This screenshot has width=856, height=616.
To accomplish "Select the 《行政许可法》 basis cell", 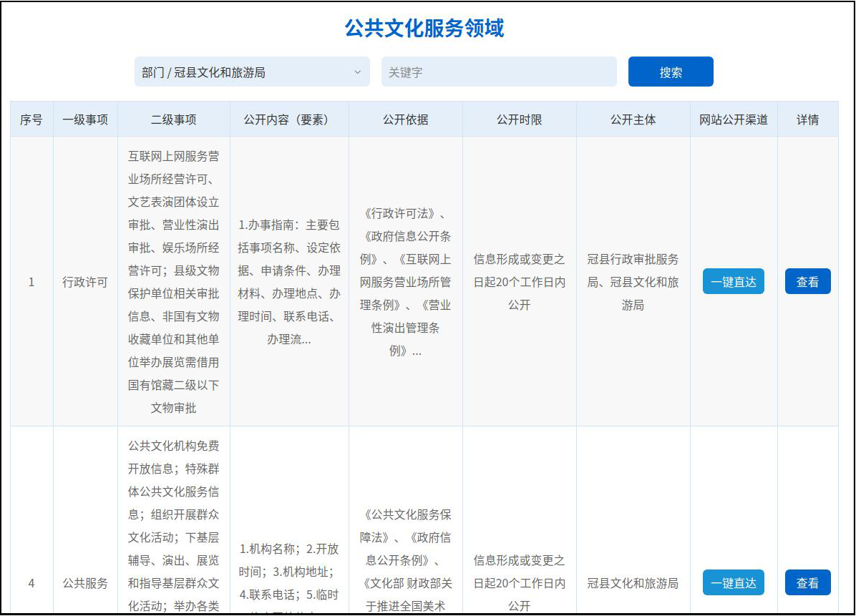I will click(x=406, y=282).
